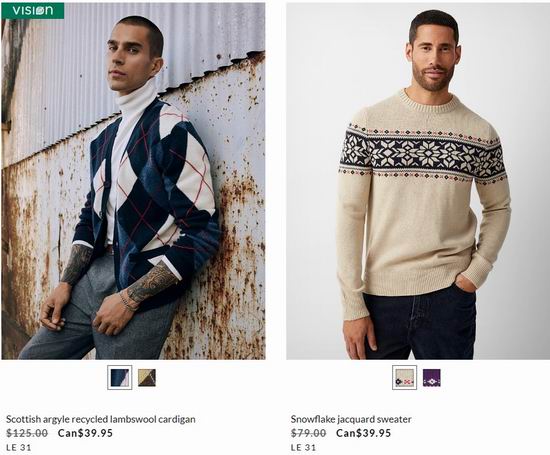Open Snowflake jacquard sweater title link
The image size is (550, 455).
coord(351,419)
